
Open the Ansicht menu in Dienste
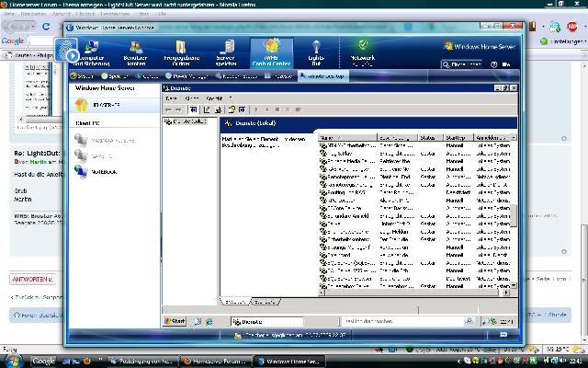(x=214, y=98)
